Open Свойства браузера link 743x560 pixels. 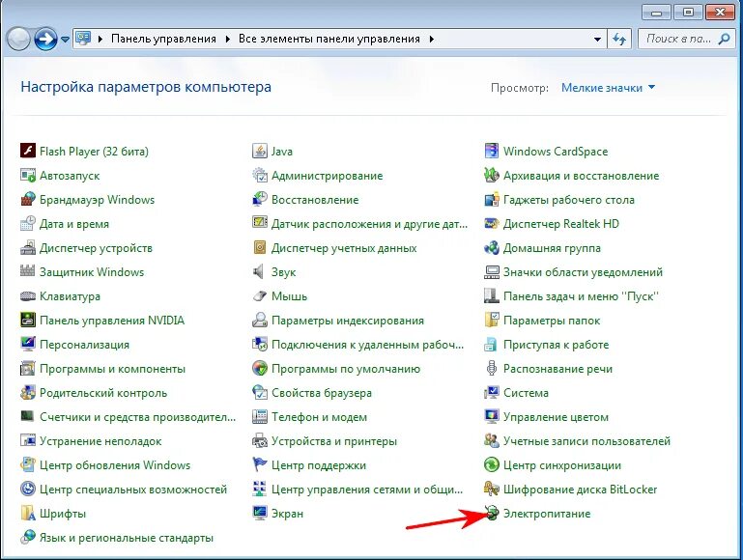click(x=322, y=393)
